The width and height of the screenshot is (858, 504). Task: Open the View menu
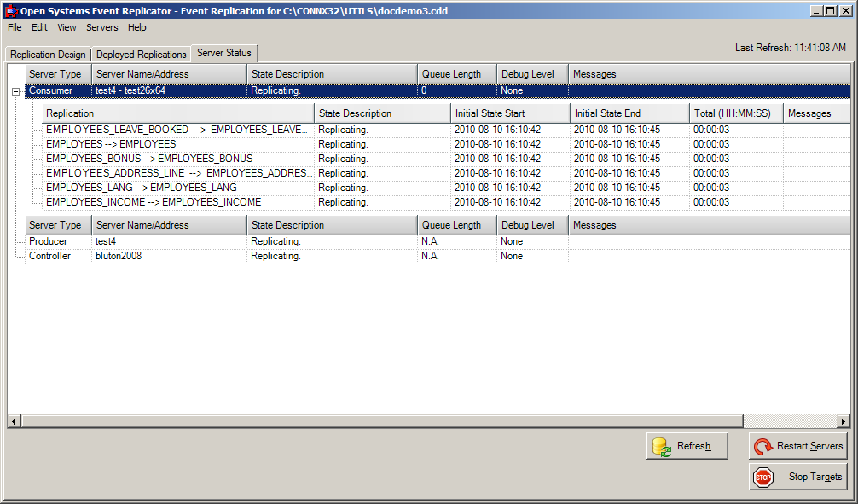pos(66,27)
